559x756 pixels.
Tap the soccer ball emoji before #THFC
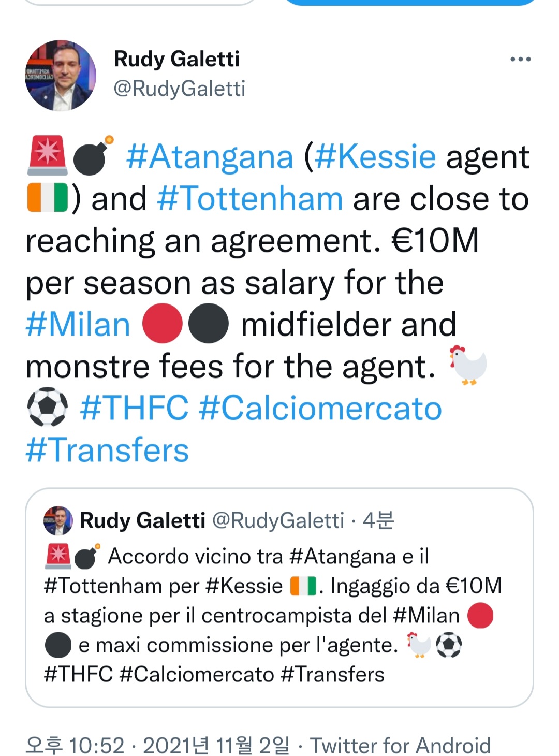[47, 407]
